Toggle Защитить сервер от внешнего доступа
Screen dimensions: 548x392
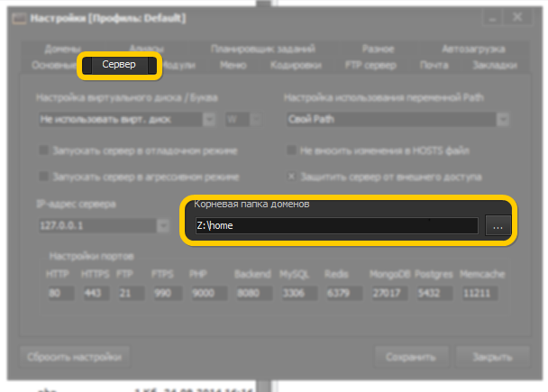291,176
